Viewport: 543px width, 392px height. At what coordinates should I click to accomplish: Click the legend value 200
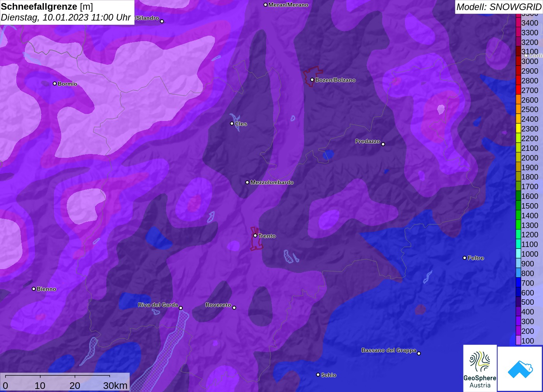527,331
